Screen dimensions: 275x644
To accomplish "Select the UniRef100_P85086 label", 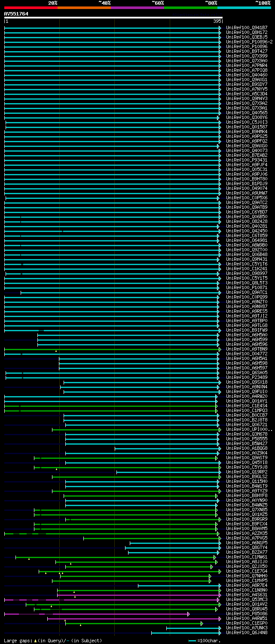I will click(247, 613).
